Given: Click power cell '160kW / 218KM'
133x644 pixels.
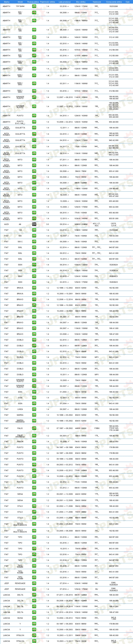Looking at the screenshot, I should pyautogui.click(x=81, y=224).
